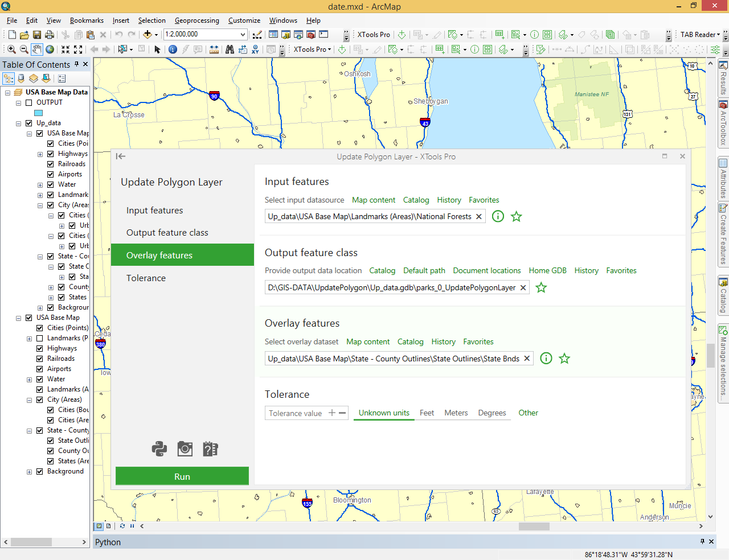Click the Zoom In magnifier tool
729x560 pixels.
coord(11,50)
